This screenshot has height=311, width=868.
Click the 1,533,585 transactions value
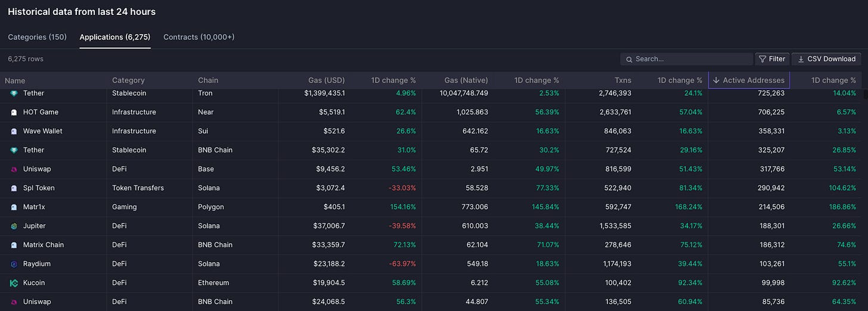tap(614, 226)
